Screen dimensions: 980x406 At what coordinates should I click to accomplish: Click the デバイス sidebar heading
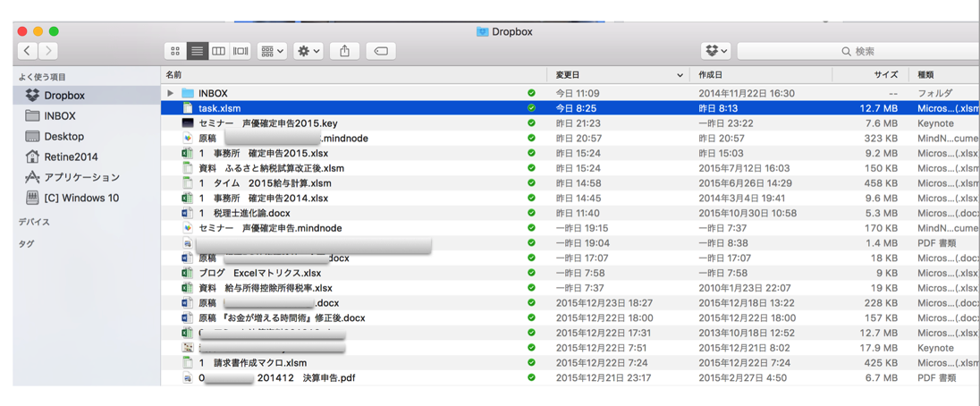pos(34,222)
